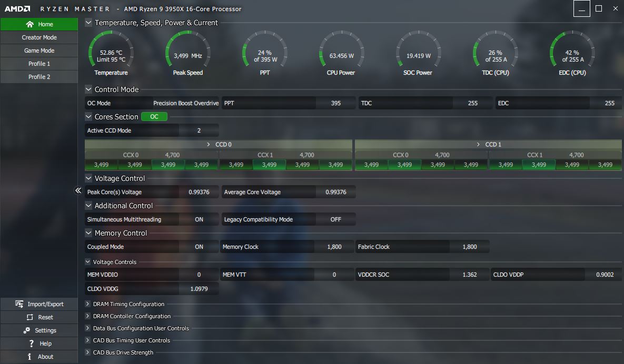Collapse sidebar with double chevron icon

coord(78,190)
